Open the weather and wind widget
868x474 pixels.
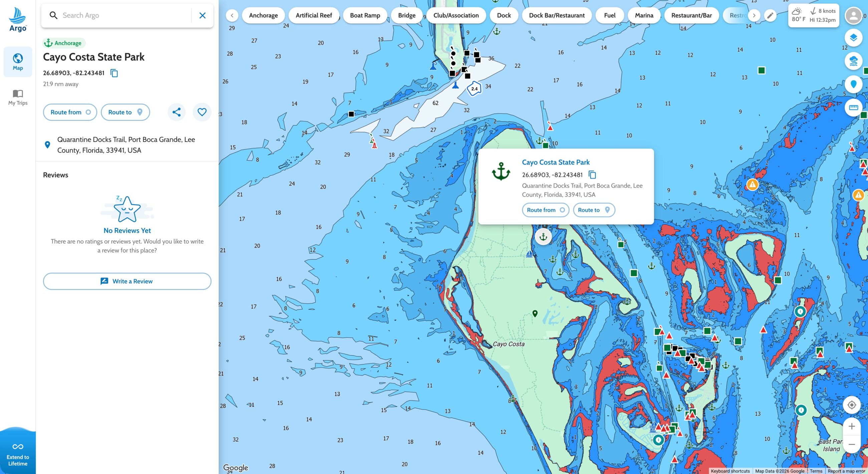(813, 15)
